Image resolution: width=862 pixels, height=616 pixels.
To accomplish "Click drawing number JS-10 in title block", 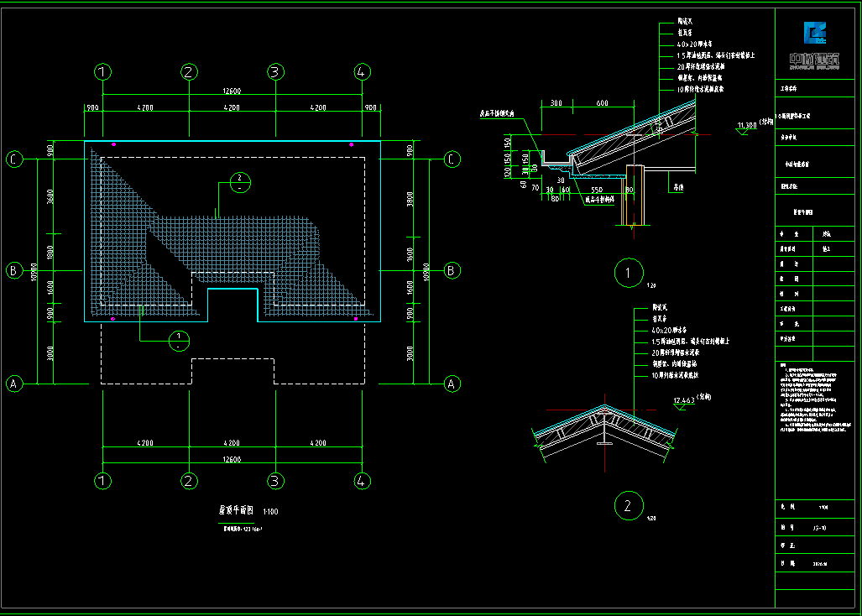I will [x=819, y=528].
